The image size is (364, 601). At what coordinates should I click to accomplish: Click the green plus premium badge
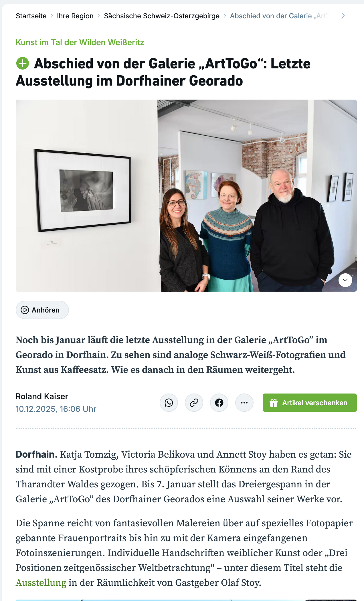coord(23,64)
